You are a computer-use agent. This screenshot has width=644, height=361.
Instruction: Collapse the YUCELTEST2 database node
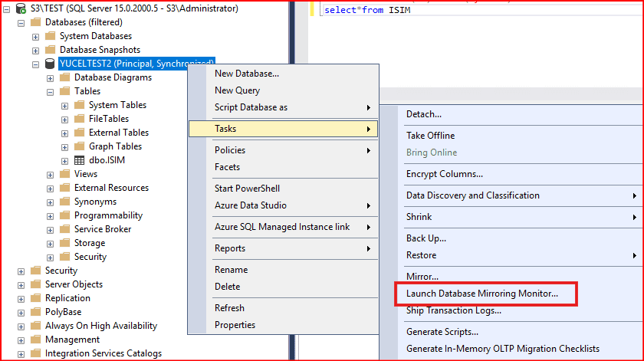coord(36,64)
